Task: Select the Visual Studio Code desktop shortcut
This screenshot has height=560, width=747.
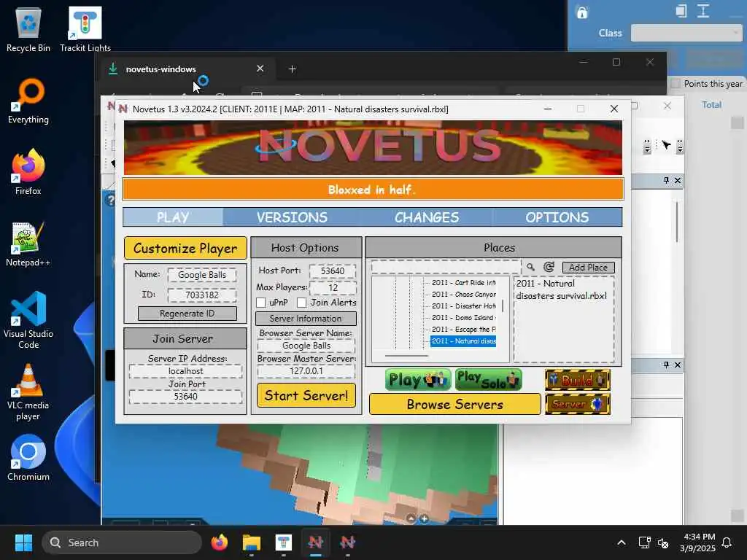Action: (28, 320)
